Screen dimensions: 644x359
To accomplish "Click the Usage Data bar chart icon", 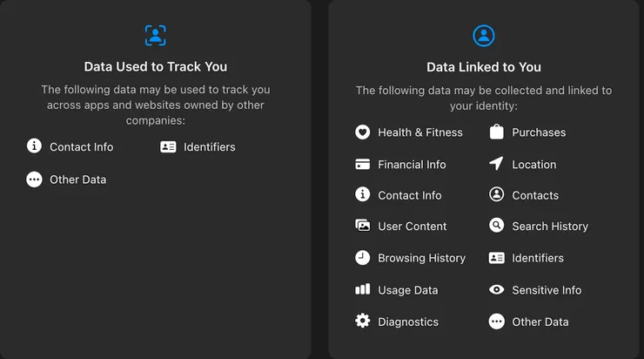I will [x=363, y=290].
